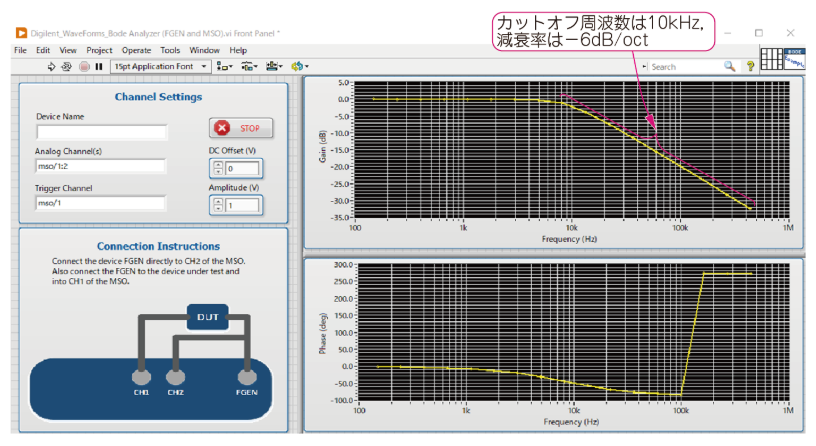Click the Trigger Channel field
Image resolution: width=816 pixels, height=446 pixels.
tap(101, 203)
